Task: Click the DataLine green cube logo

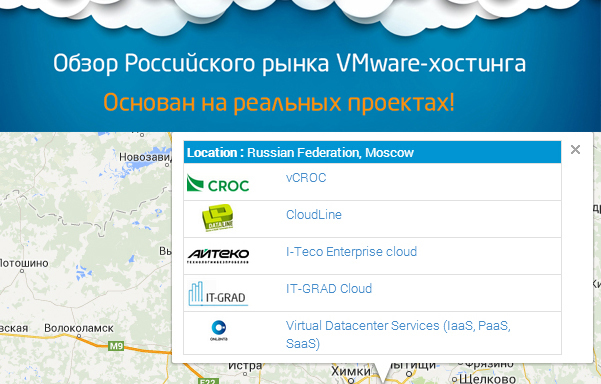Action: 218,218
